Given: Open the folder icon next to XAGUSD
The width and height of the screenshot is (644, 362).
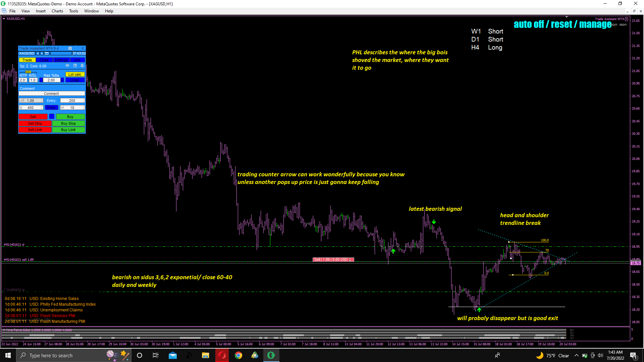Looking at the screenshot, I should click(47, 53).
